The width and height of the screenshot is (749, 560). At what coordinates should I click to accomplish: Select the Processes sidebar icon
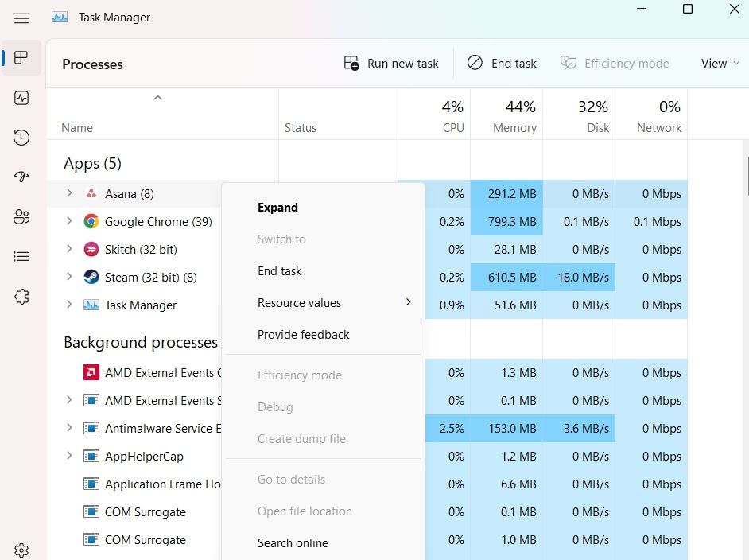[x=21, y=57]
